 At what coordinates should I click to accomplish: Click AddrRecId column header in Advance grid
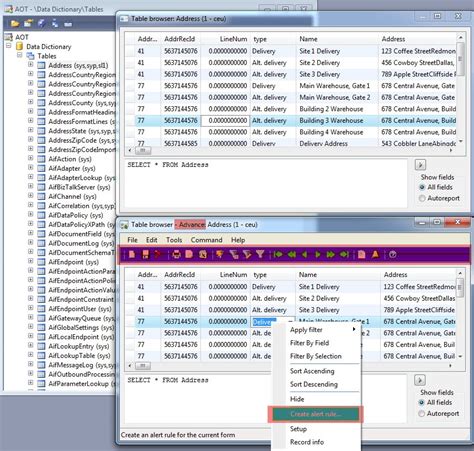coord(181,275)
